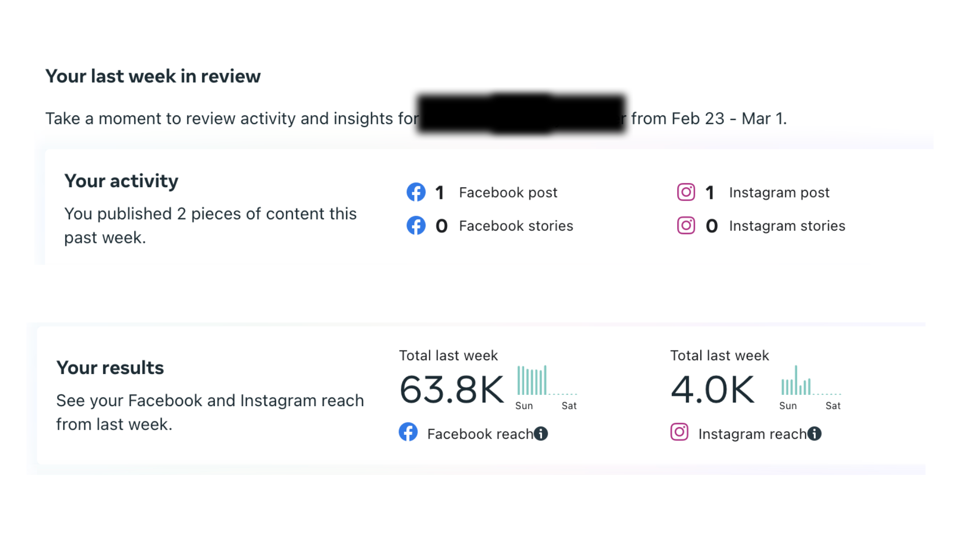Select the Instagram post label

[779, 193]
